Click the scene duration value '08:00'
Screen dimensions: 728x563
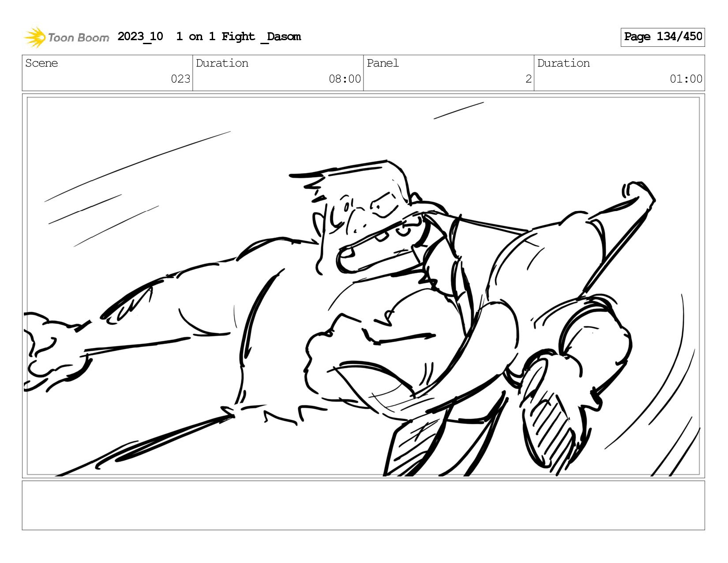click(345, 79)
